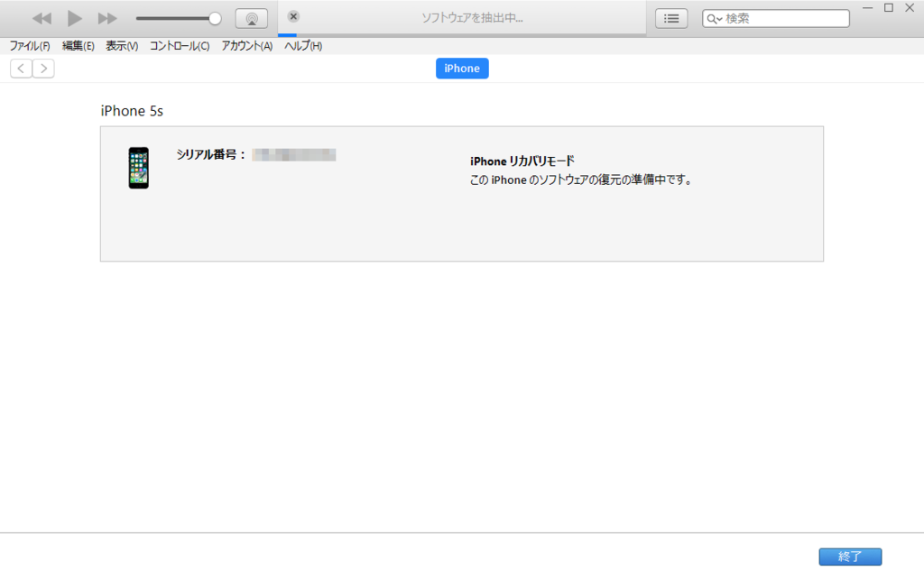Click the 検索 search field
This screenshot has height=580, width=924.
click(775, 19)
